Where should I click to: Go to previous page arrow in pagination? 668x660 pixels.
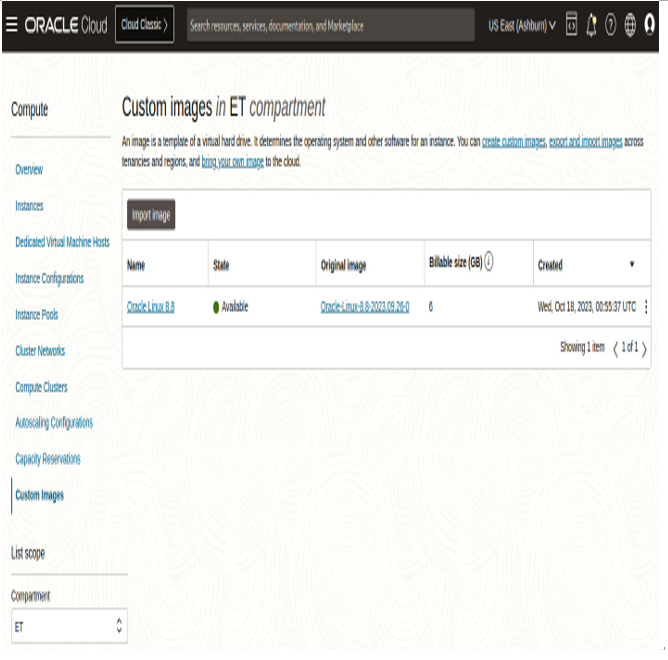pos(615,349)
